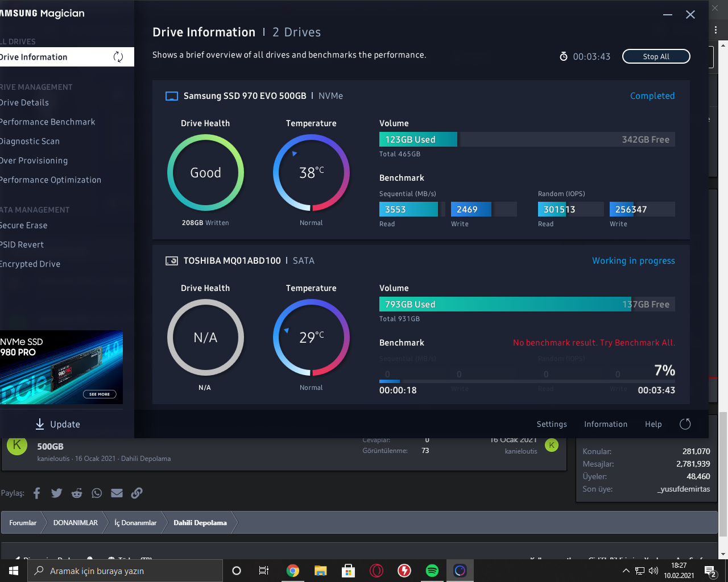The image size is (728, 582).
Task: Open Opera browser from the taskbar
Action: (x=377, y=571)
